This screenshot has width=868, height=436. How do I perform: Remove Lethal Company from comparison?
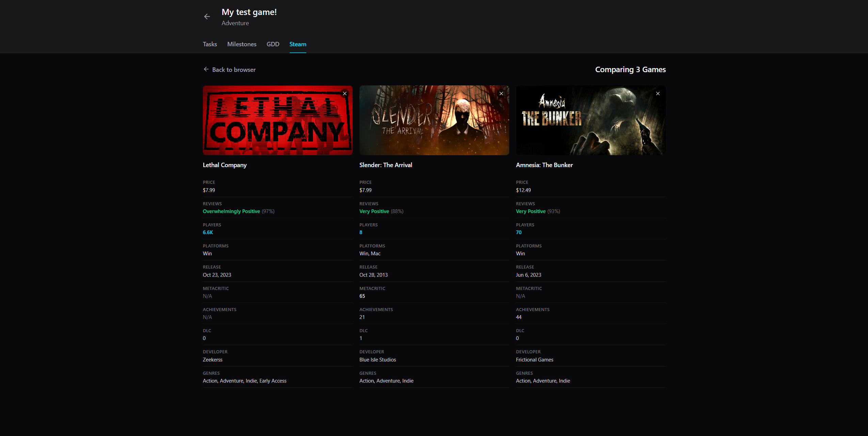[x=344, y=94]
